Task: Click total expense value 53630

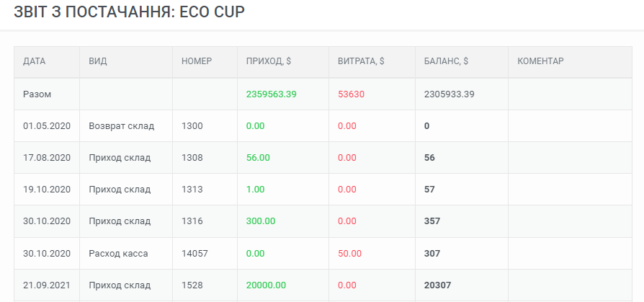Action: [351, 94]
